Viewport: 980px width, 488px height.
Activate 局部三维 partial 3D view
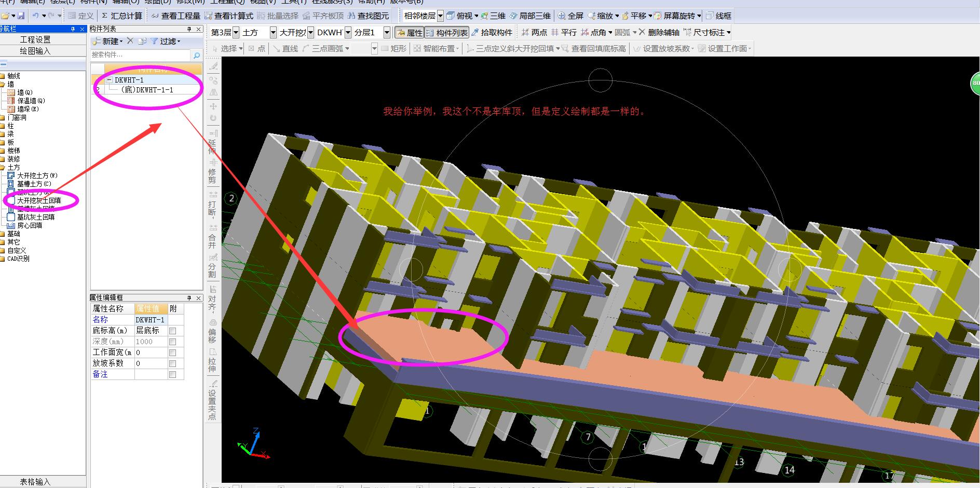[530, 16]
